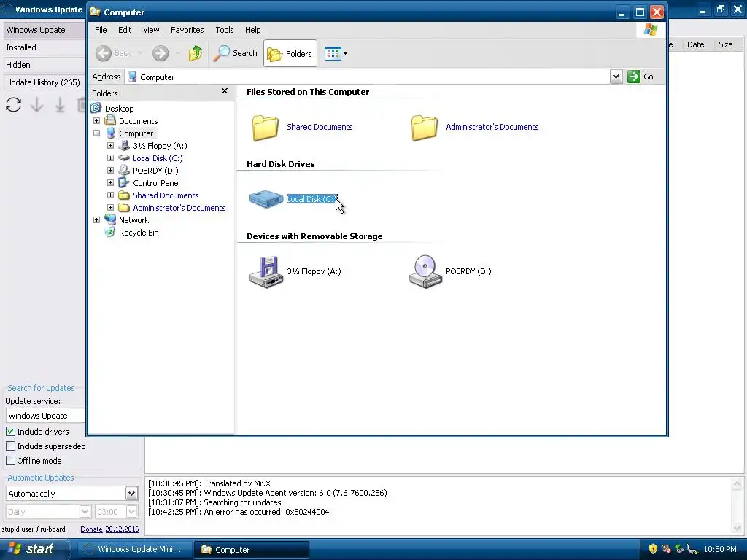This screenshot has width=747, height=560.
Task: Check Include superseded checkbox
Action: tap(10, 446)
